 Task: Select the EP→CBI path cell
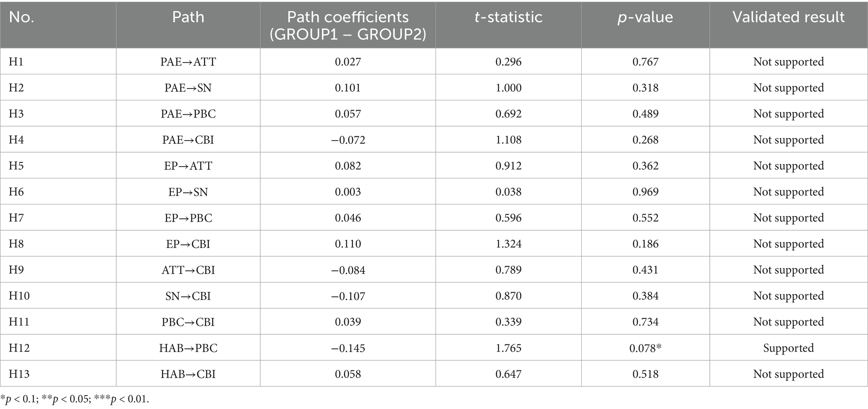pos(188,244)
